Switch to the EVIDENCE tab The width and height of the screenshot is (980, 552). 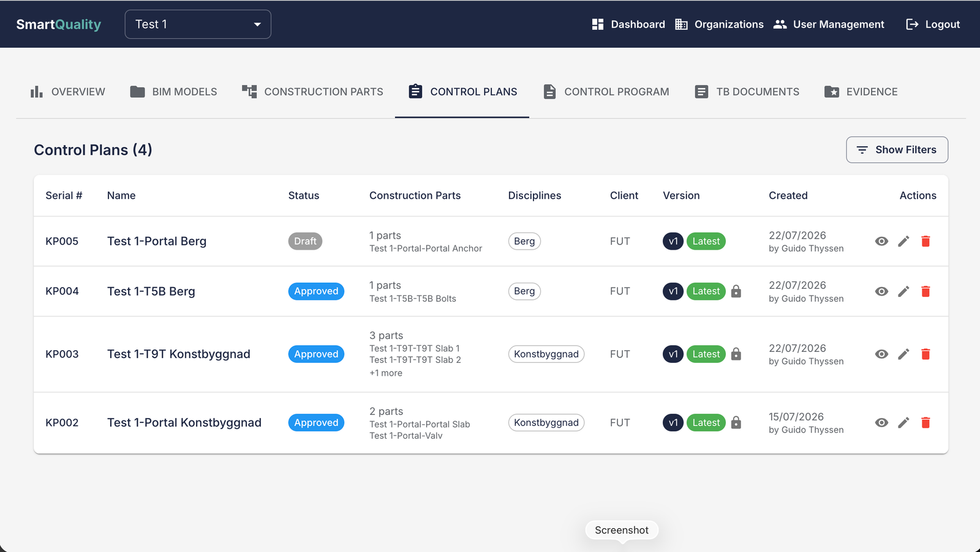point(861,92)
